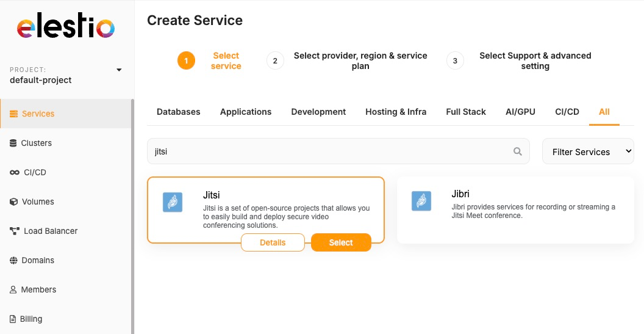644x334 pixels.
Task: Click the CI/CD infinity icon in sidebar
Action: (15, 172)
